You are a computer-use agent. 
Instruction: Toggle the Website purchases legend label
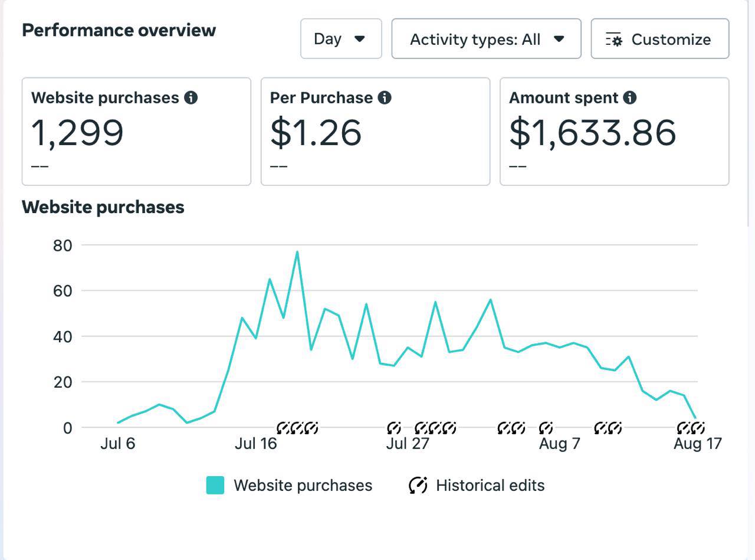point(303,485)
